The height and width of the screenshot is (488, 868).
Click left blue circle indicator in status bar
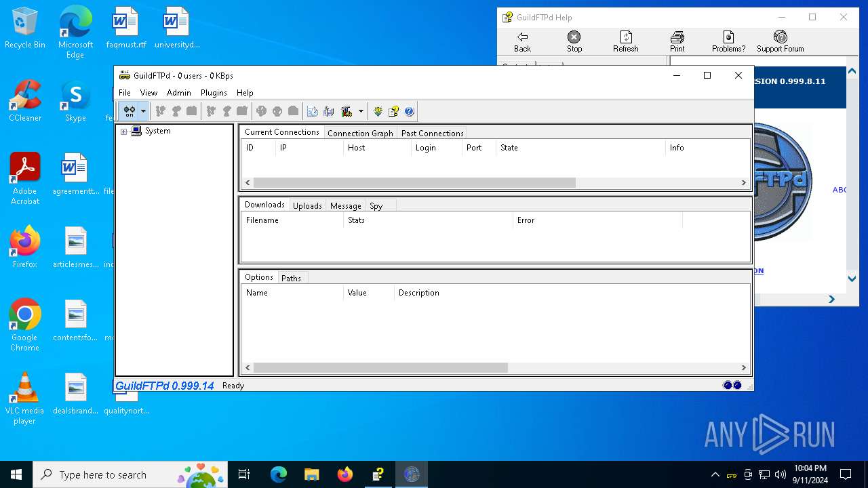tap(728, 386)
